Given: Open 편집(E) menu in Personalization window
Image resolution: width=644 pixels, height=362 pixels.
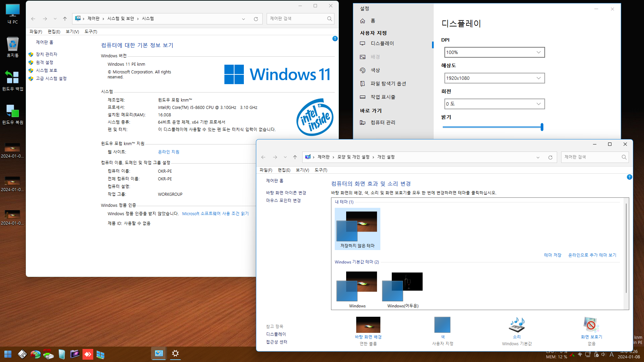Looking at the screenshot, I should coord(284,170).
